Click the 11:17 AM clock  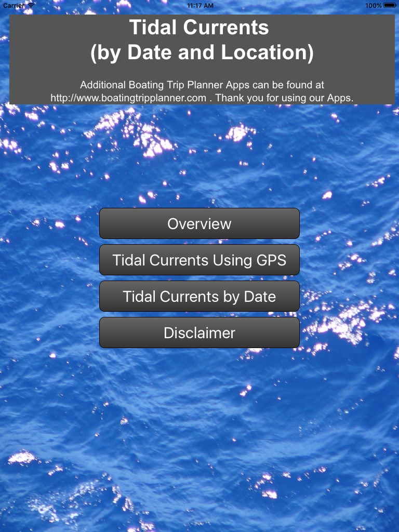[x=200, y=5]
